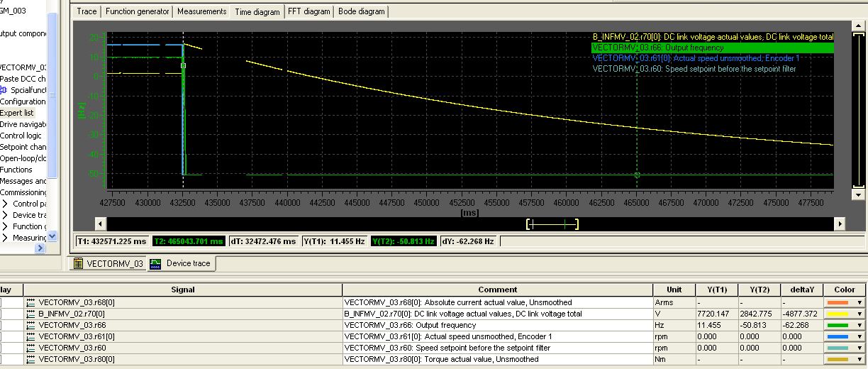Click the Y(T1) column header

pos(717,290)
